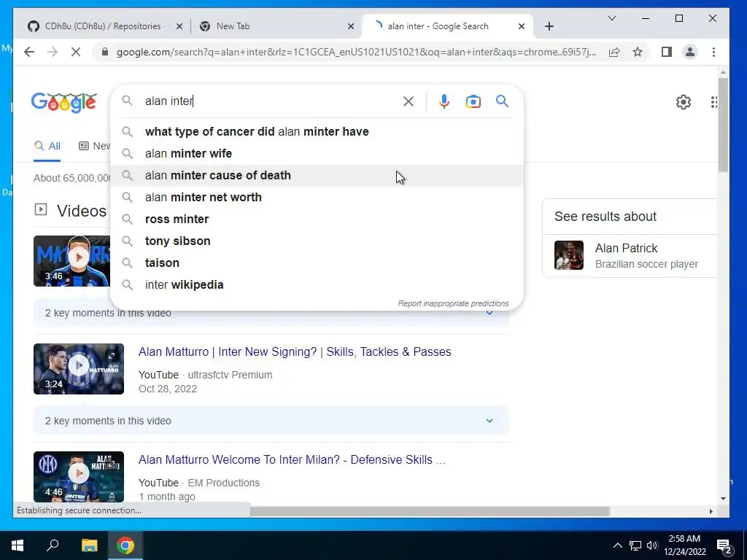
Task: Open the notification center icon
Action: pyautogui.click(x=724, y=545)
